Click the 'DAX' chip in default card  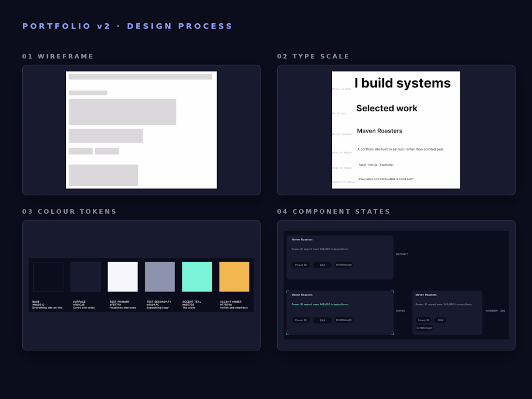322,265
